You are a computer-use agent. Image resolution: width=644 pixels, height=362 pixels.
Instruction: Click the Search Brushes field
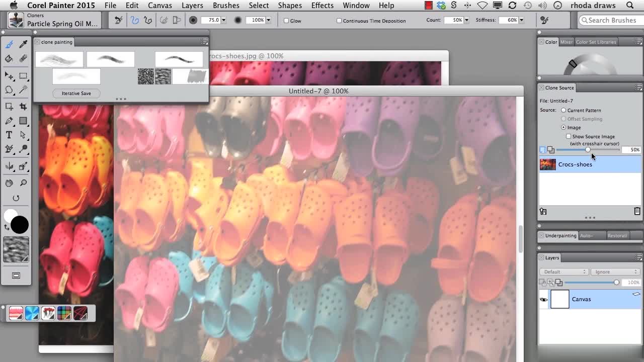pos(611,20)
